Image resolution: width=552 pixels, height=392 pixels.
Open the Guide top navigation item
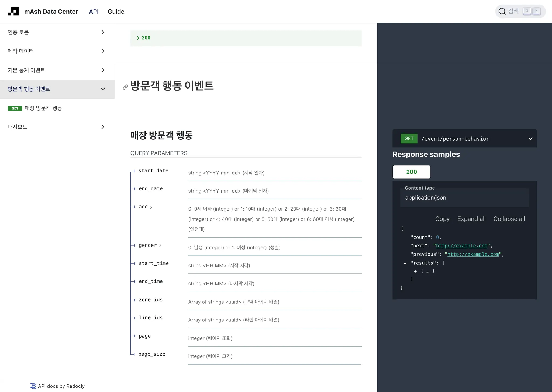116,12
